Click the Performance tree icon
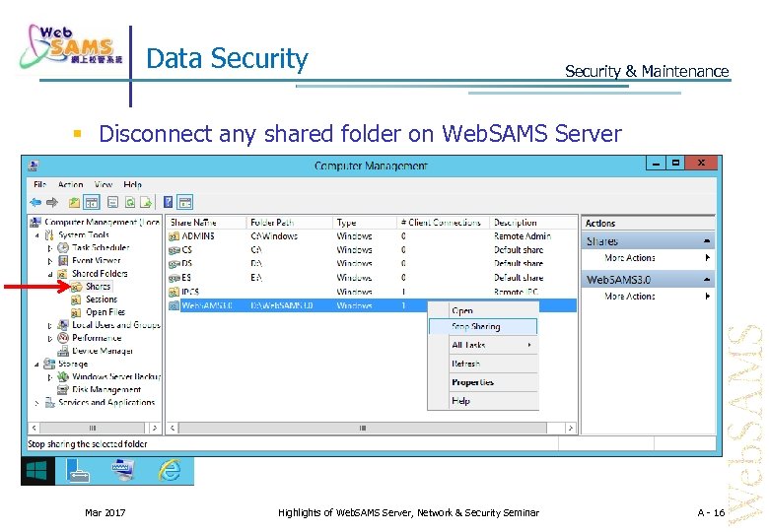 (x=63, y=338)
